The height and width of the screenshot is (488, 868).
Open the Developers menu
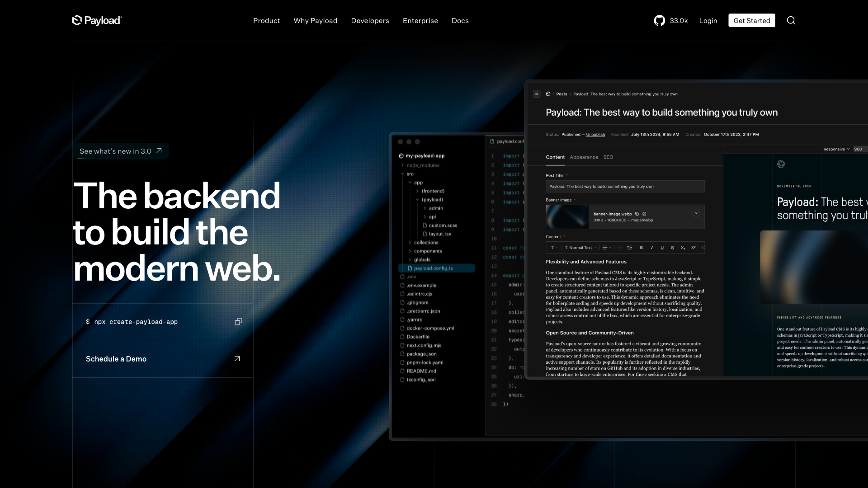(370, 21)
